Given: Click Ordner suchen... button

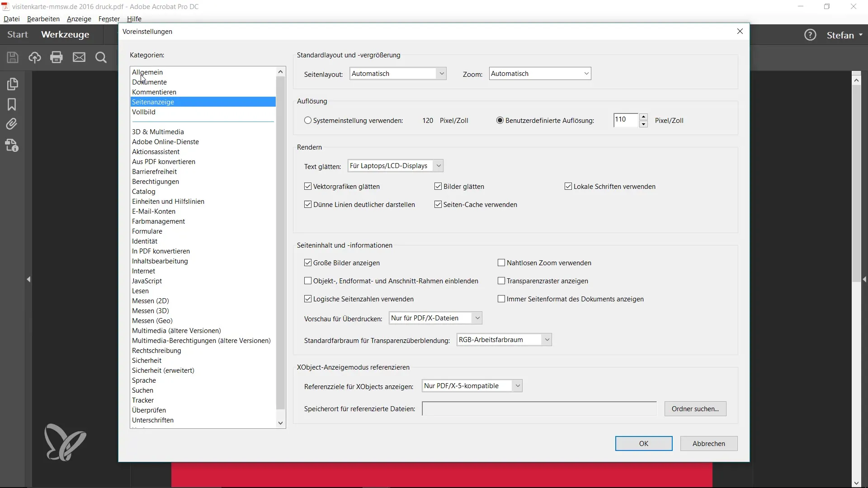Looking at the screenshot, I should (695, 409).
